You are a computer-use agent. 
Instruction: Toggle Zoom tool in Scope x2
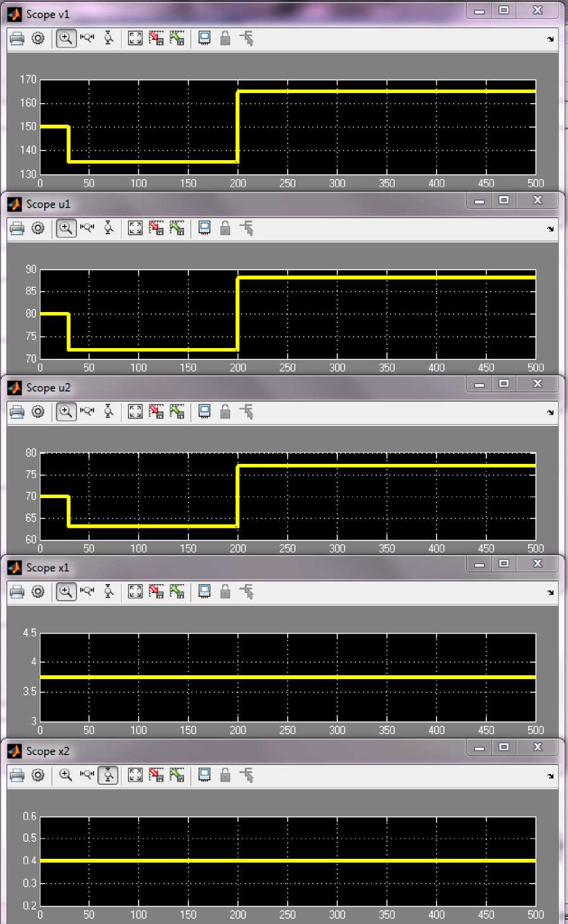point(66,775)
